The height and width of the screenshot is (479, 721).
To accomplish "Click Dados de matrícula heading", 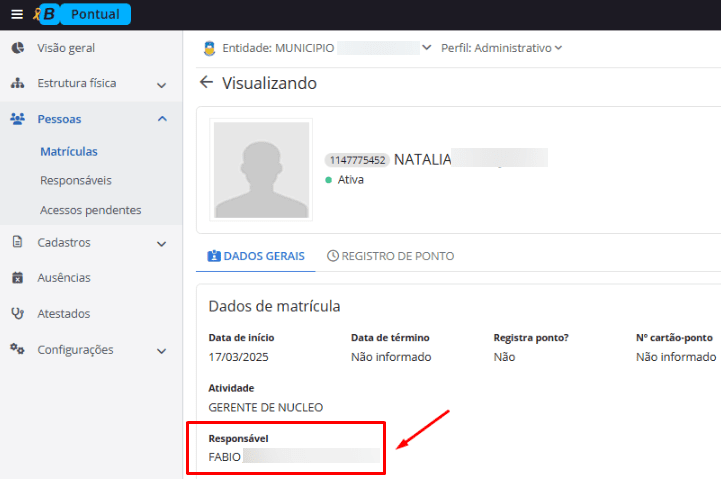I will tap(275, 306).
